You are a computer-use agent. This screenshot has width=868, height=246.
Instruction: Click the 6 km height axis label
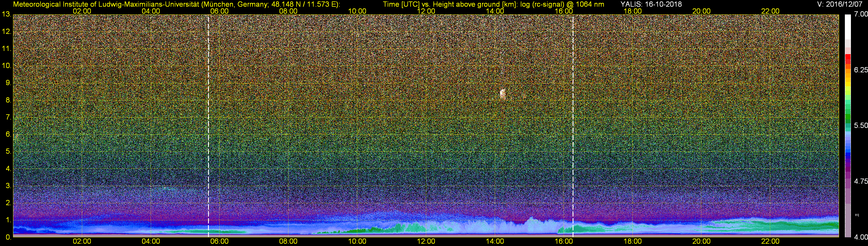(x=8, y=135)
